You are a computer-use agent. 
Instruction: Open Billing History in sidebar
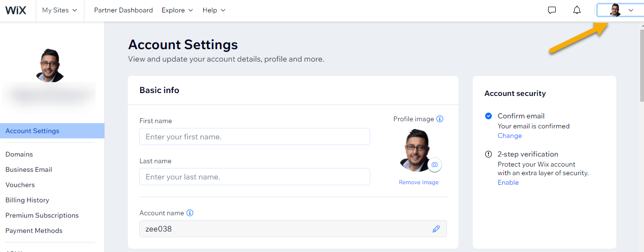click(27, 200)
